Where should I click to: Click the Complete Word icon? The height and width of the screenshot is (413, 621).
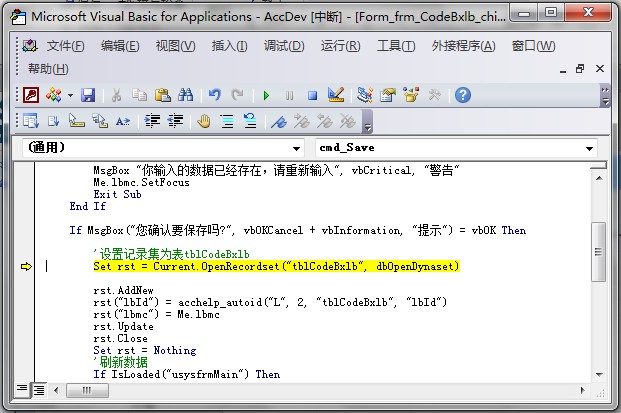pyautogui.click(x=123, y=121)
